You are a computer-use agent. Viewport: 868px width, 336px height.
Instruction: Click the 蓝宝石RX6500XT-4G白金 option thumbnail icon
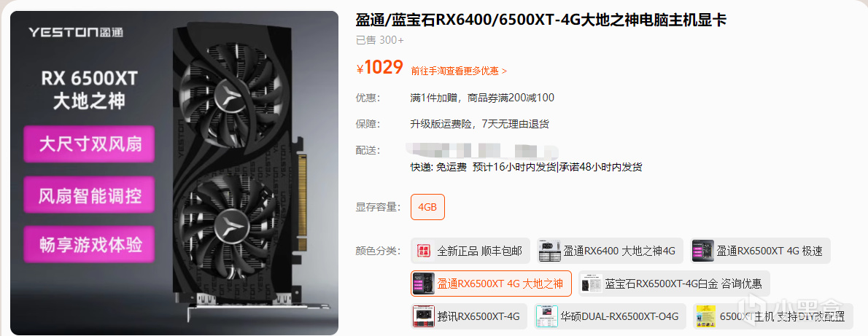click(592, 284)
